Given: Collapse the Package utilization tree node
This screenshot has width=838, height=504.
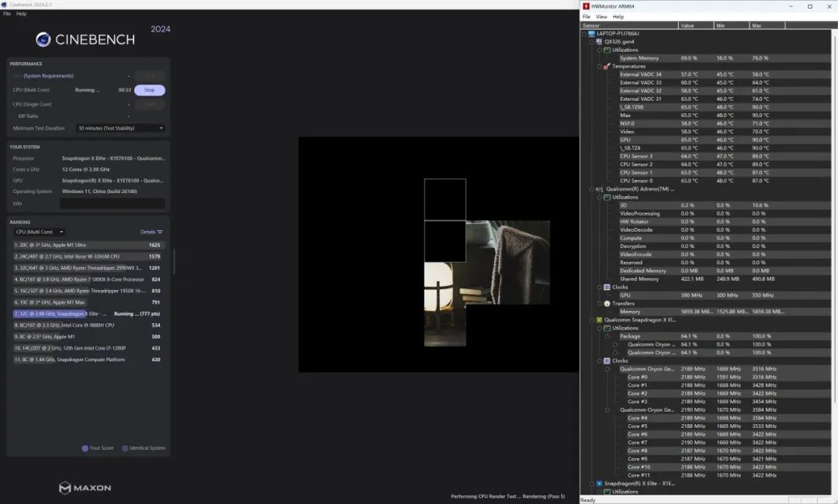Looking at the screenshot, I should (608, 336).
